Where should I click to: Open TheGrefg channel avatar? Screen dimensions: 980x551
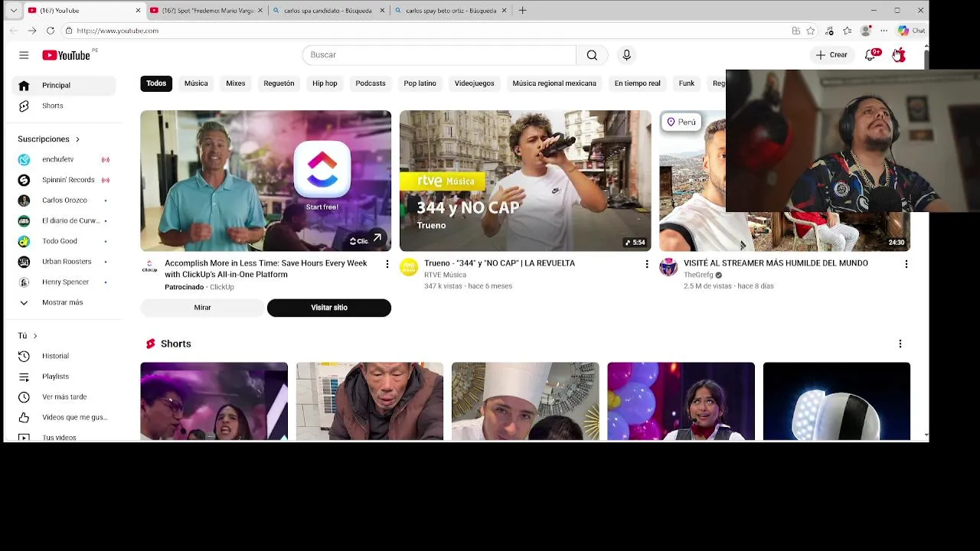668,267
